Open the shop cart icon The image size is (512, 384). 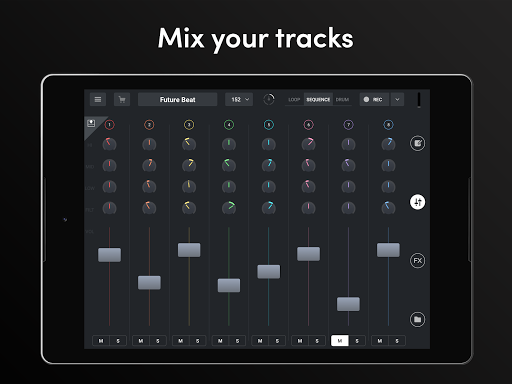tap(122, 99)
